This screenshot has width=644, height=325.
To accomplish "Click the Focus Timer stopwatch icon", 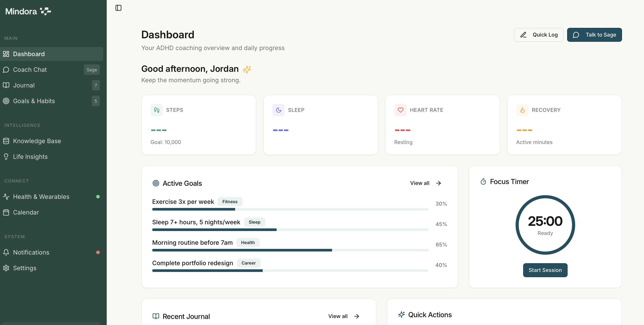I will (x=483, y=182).
